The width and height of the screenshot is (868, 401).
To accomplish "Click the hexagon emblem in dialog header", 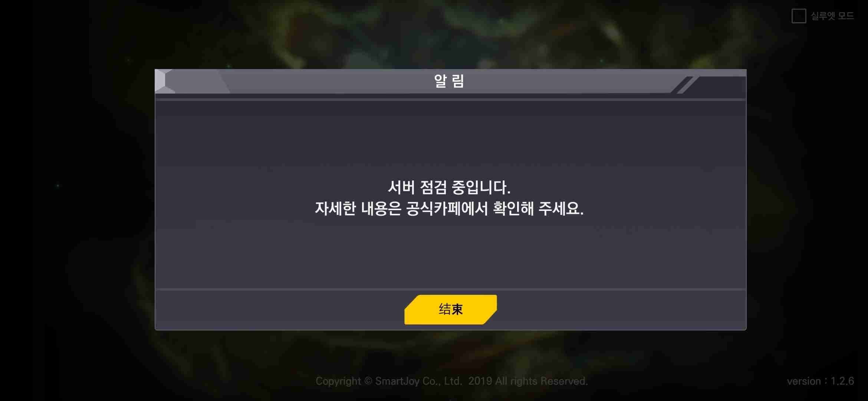I will point(163,81).
